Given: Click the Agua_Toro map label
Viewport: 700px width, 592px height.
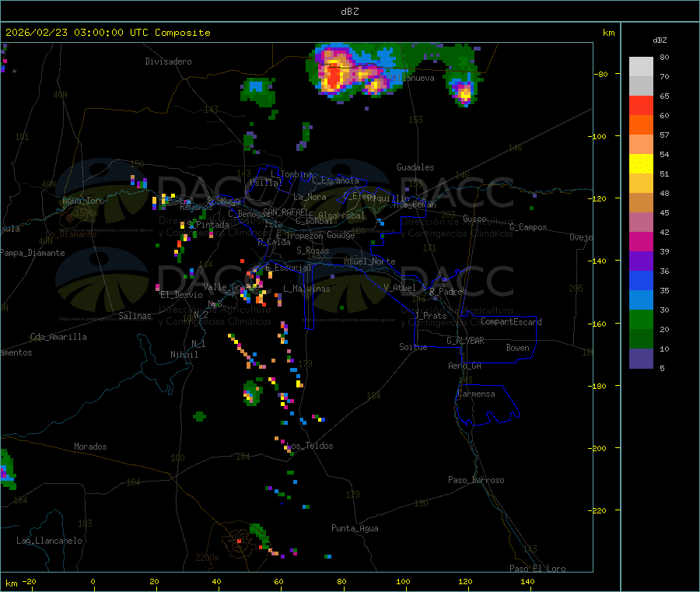Looking at the screenshot, I should point(83,201).
